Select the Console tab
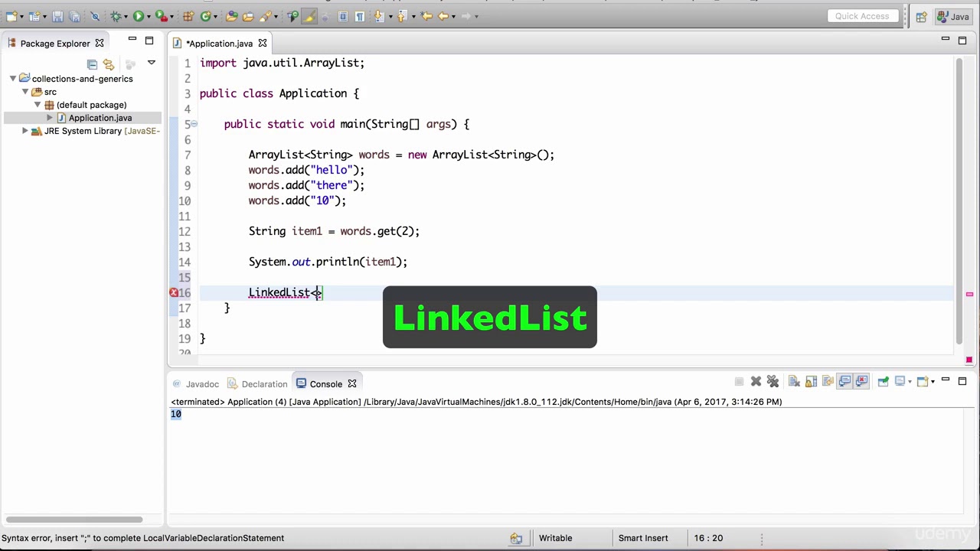980x551 pixels. click(325, 384)
